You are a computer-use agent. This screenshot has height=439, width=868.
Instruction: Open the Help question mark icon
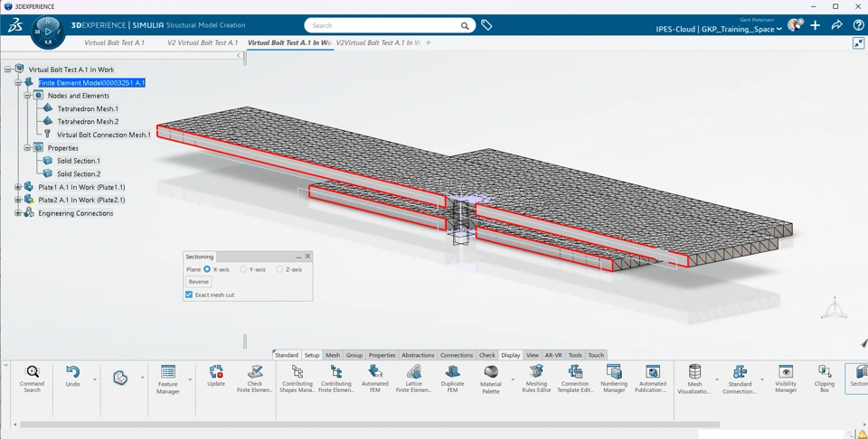pyautogui.click(x=858, y=25)
